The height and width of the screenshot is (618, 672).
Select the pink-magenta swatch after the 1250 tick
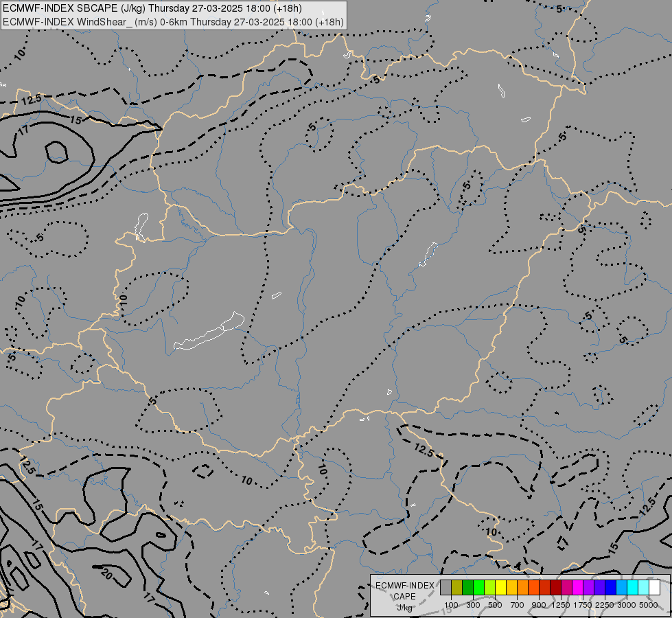click(x=566, y=588)
